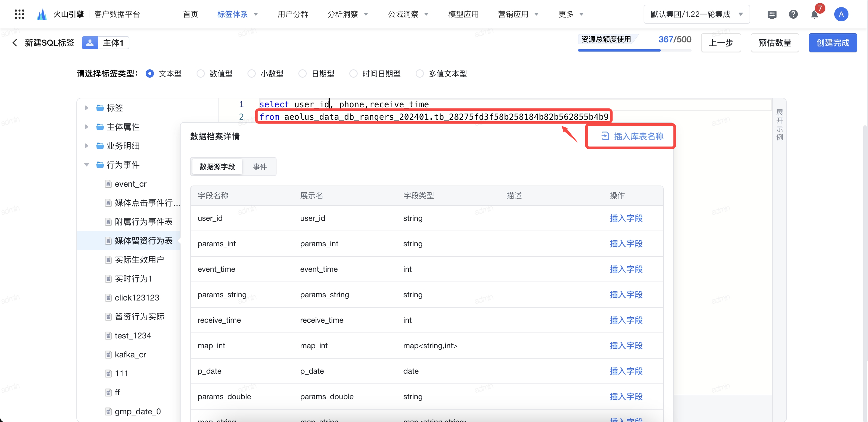Click 插入库表名称 link
868x422 pixels.
[632, 136]
